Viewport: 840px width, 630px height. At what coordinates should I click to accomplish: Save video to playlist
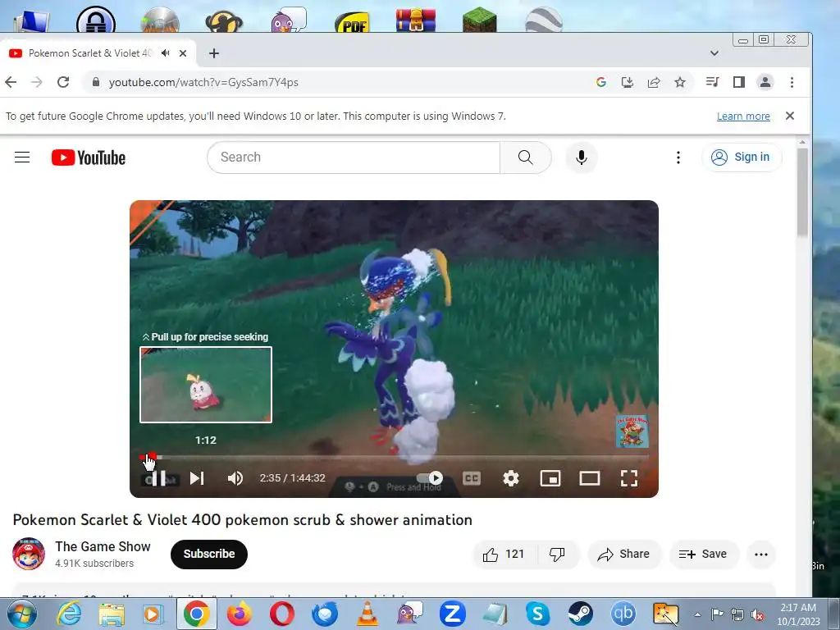(x=703, y=554)
